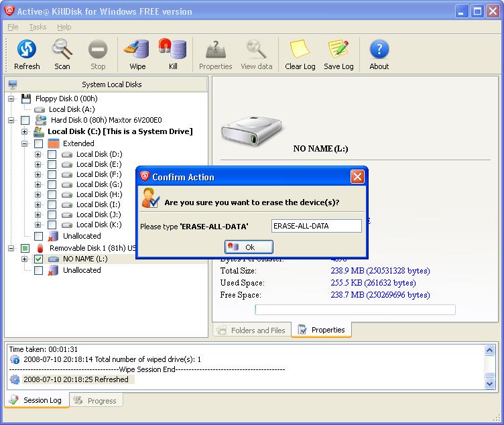Expand the Local Disk (J:) node
This screenshot has height=425, width=504.
38,215
